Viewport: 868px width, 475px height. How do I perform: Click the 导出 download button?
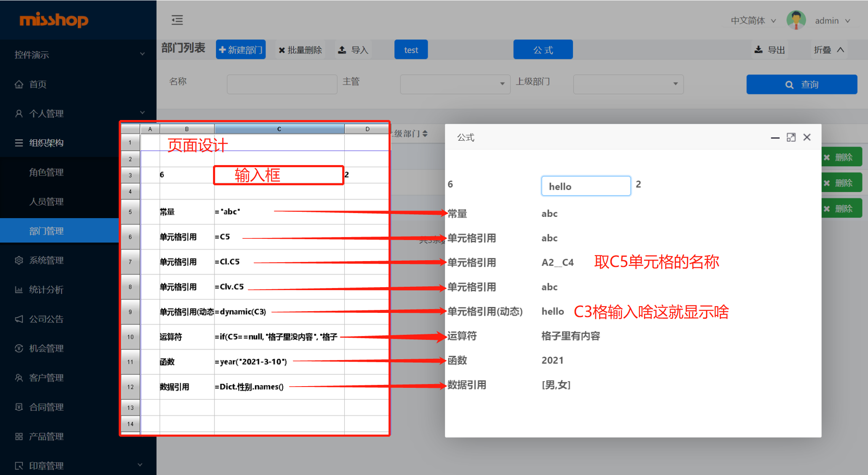pos(769,50)
